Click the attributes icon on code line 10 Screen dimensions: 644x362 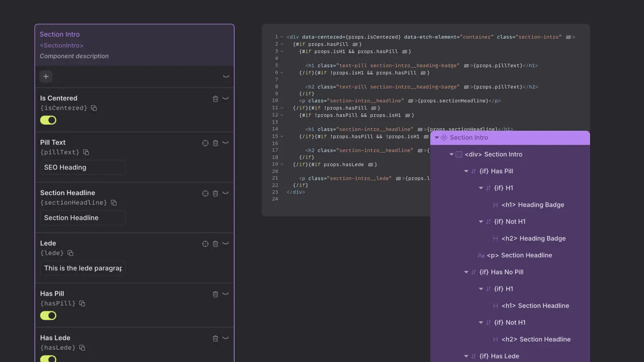click(x=411, y=101)
